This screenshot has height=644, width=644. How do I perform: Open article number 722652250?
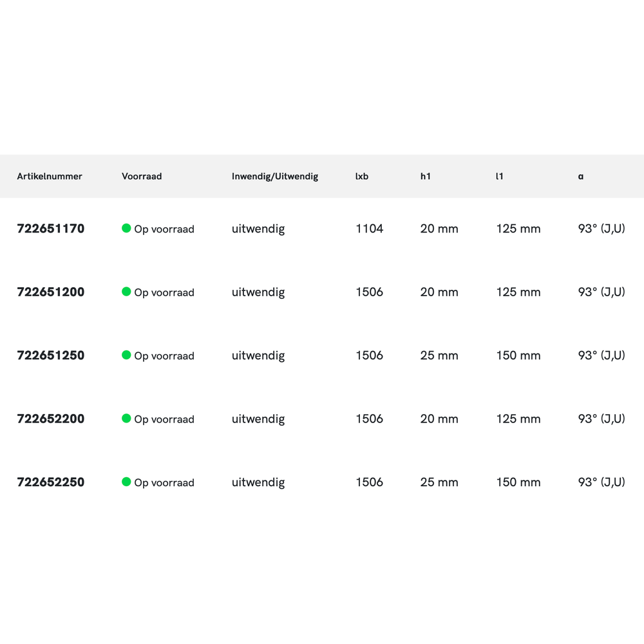click(x=51, y=482)
